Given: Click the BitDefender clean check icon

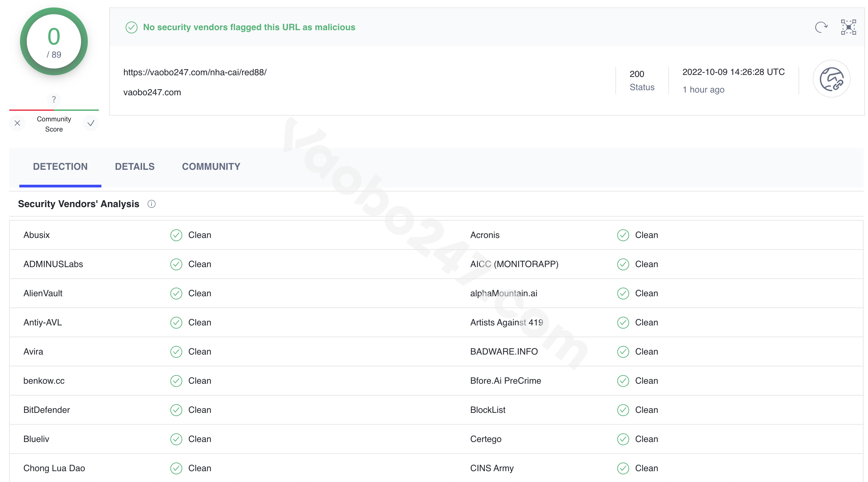Looking at the screenshot, I should [x=176, y=410].
